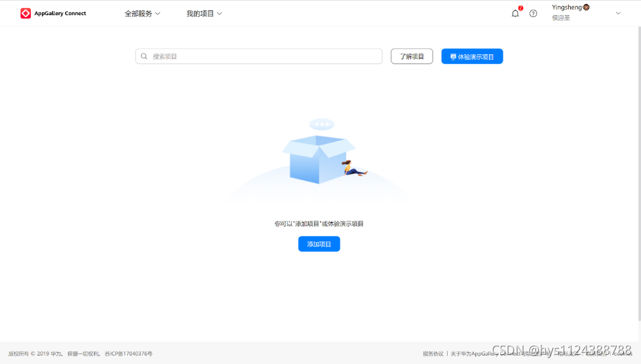
Task: Click the AppGallery Connect logo
Action: point(53,14)
